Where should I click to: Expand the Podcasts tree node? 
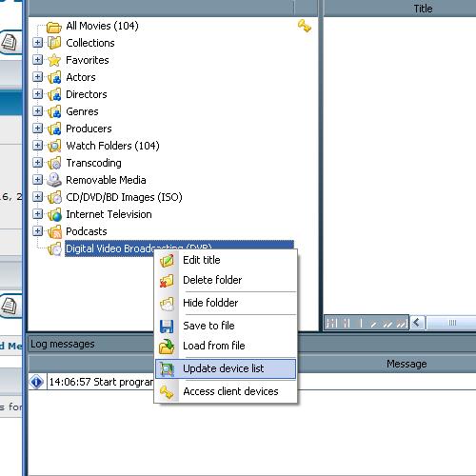pyautogui.click(x=37, y=231)
